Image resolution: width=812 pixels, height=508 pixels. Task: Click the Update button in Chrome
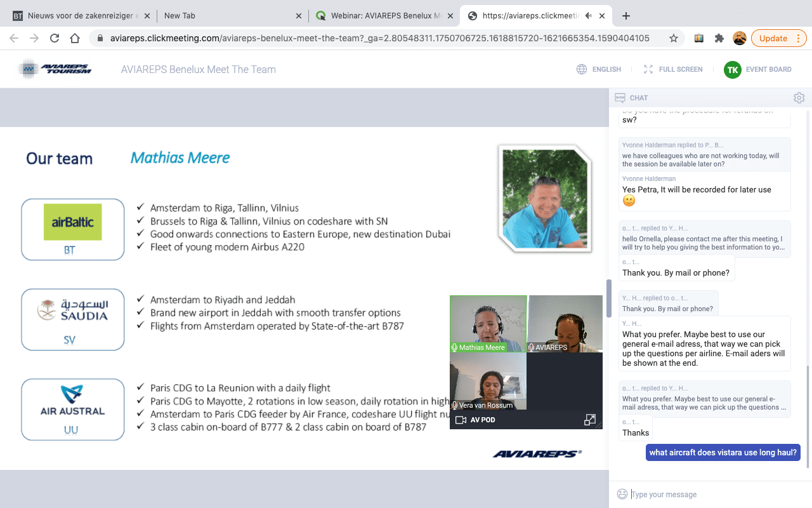tap(773, 38)
